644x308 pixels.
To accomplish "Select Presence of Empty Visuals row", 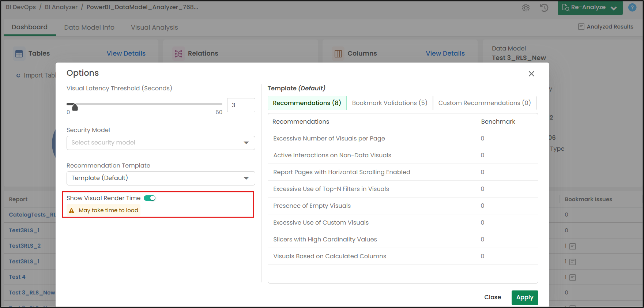I will pos(403,206).
